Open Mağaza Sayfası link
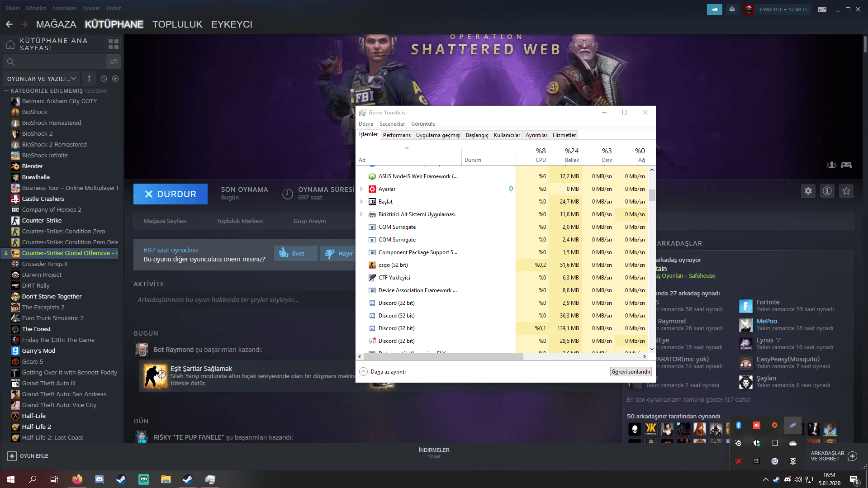Image resolution: width=868 pixels, height=488 pixels. 165,221
